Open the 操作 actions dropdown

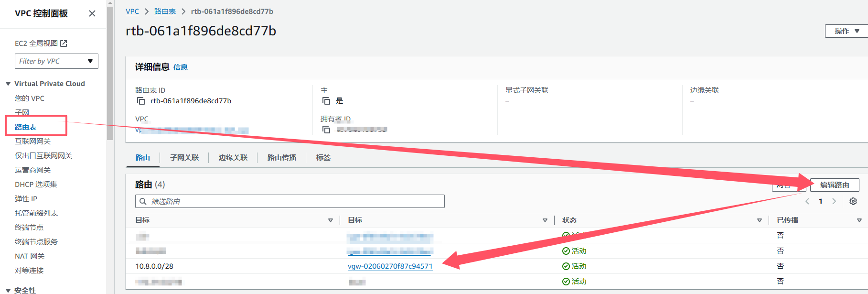(846, 31)
